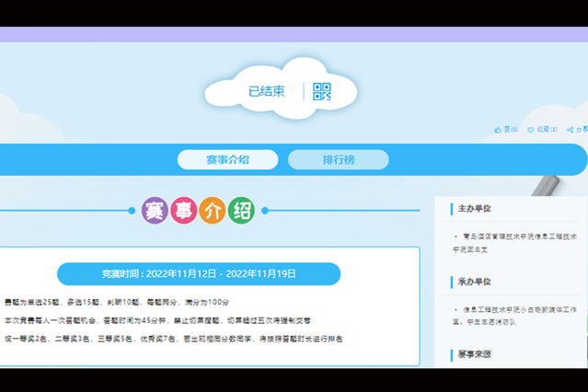The width and height of the screenshot is (588, 392).
Task: Click the 赛事来源 section heading
Action: (475, 354)
